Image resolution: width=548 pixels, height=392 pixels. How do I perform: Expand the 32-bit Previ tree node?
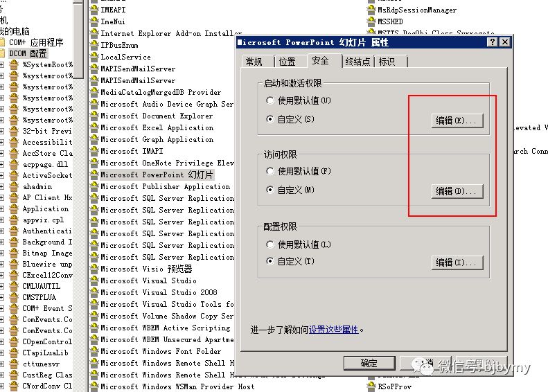2,131
